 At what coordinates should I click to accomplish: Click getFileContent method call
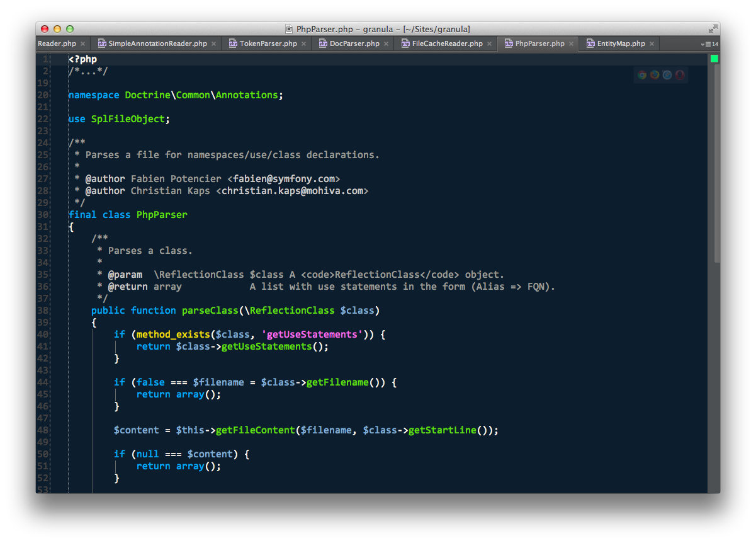(x=256, y=430)
